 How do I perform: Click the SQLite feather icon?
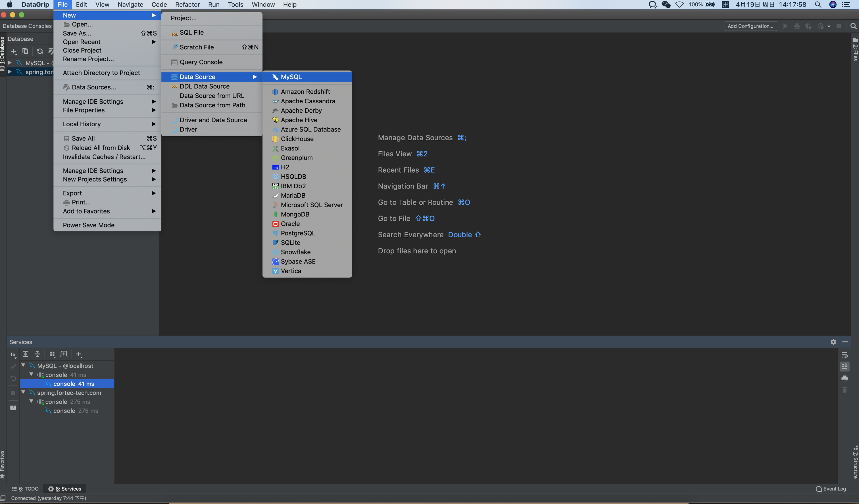tap(276, 242)
